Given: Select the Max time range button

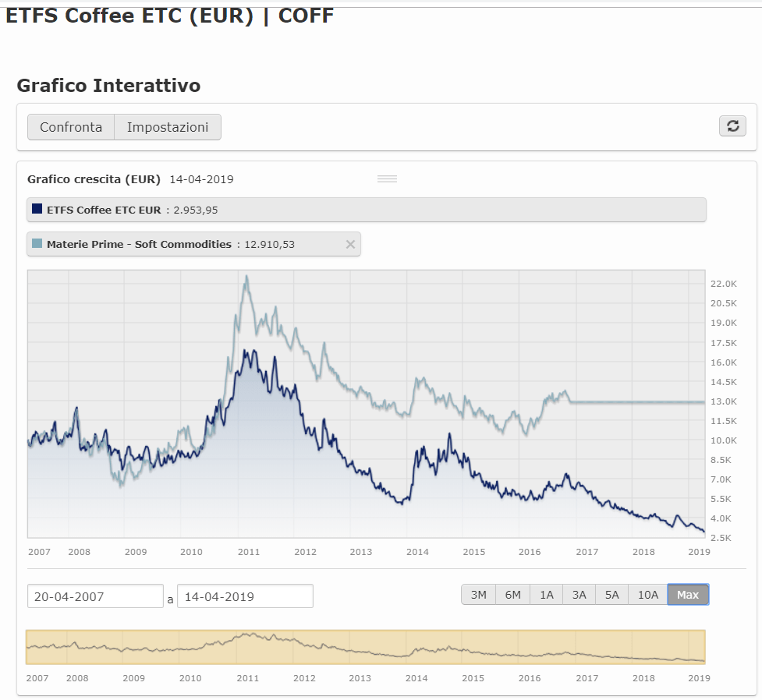Looking at the screenshot, I should [688, 595].
